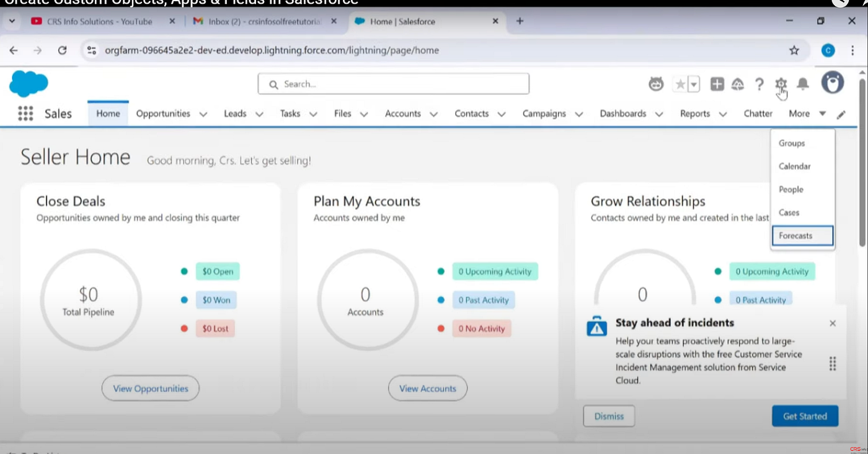Open the App Launcher grid icon
Viewport: 868px width, 454px height.
[x=25, y=113]
